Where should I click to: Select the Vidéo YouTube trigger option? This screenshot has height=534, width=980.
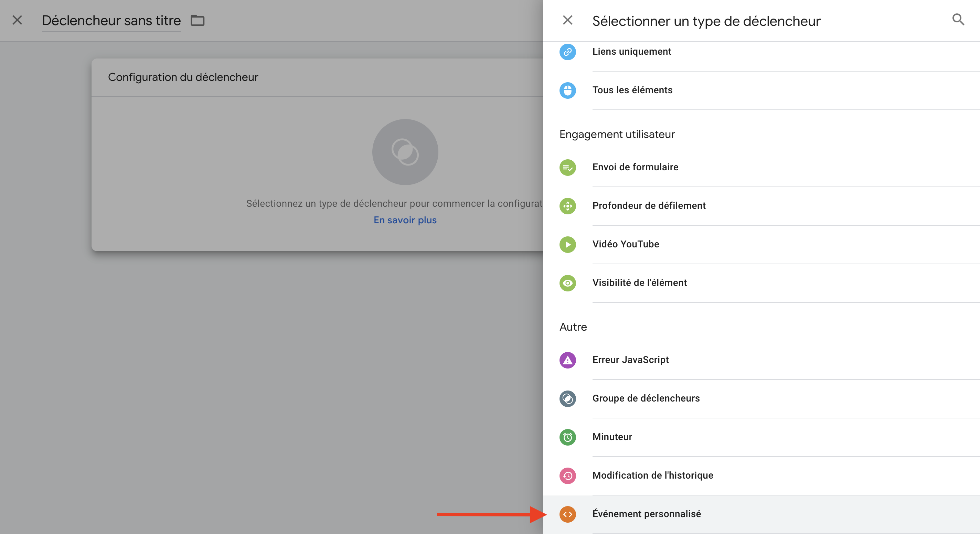point(626,244)
